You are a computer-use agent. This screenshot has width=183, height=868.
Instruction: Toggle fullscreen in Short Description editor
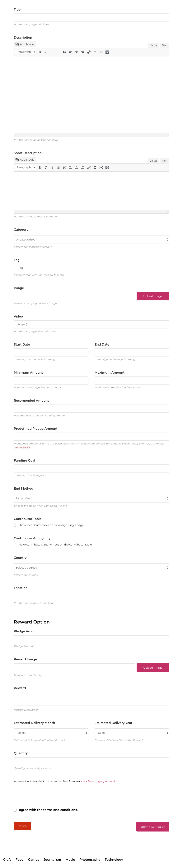point(101,167)
